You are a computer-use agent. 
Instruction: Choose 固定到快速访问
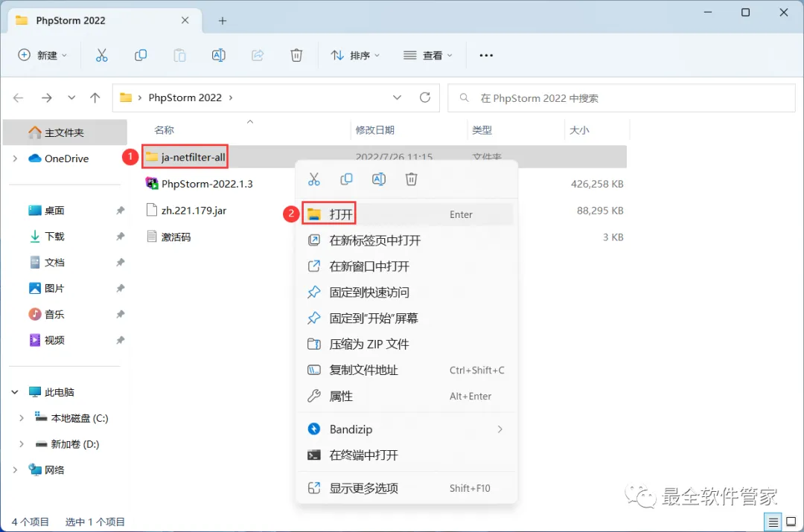(407, 292)
